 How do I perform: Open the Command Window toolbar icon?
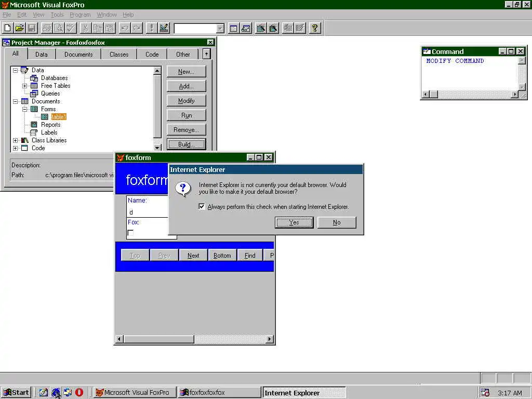[x=233, y=28]
